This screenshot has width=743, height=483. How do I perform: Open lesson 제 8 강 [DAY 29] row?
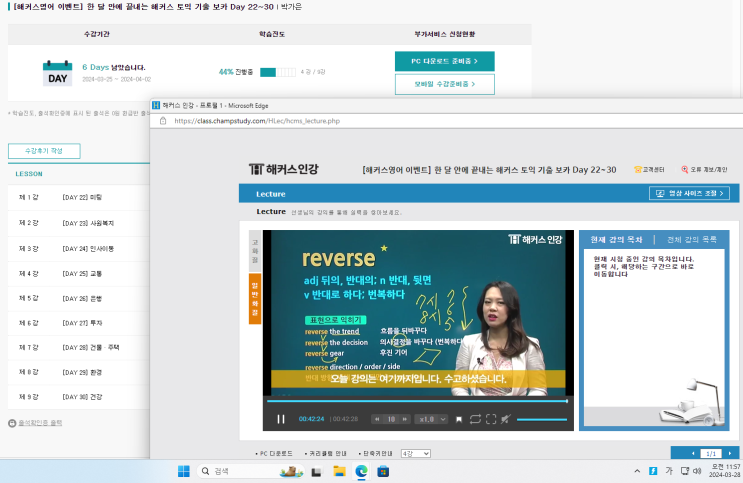(x=79, y=372)
